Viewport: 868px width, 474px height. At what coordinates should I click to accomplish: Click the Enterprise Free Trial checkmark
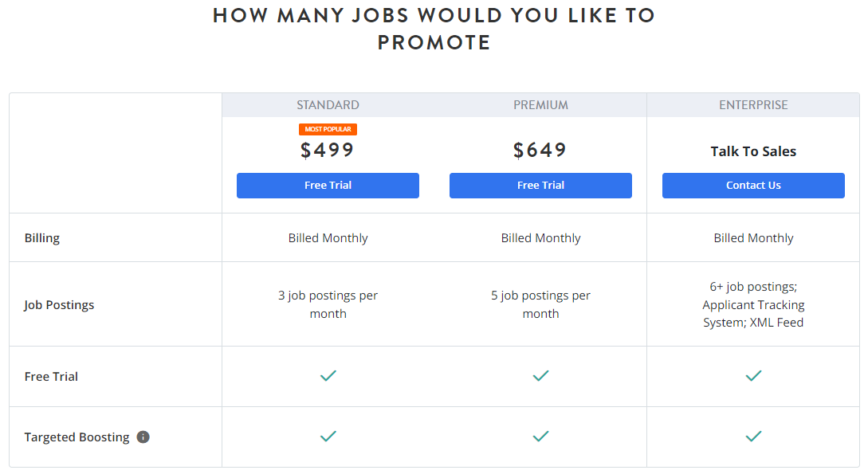[753, 376]
